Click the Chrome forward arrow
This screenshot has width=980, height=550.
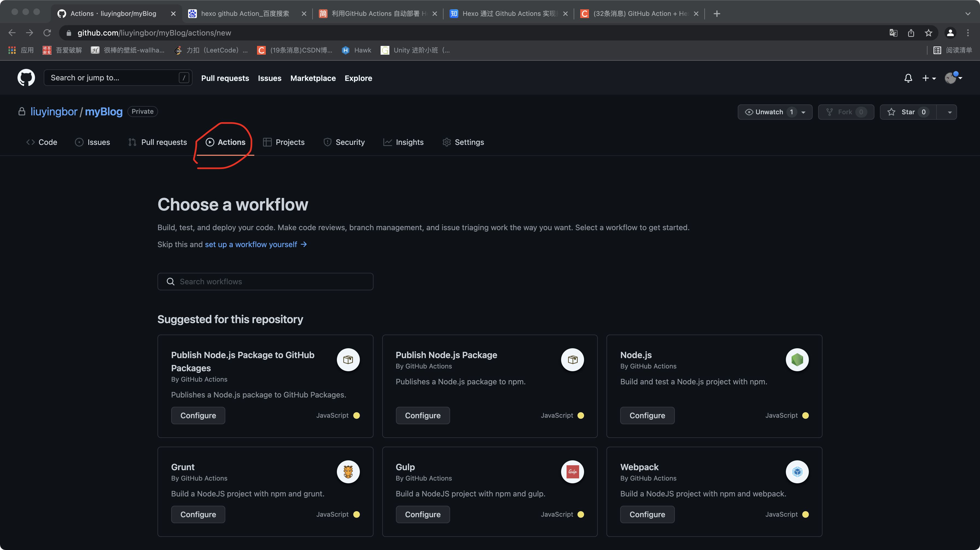click(x=30, y=33)
